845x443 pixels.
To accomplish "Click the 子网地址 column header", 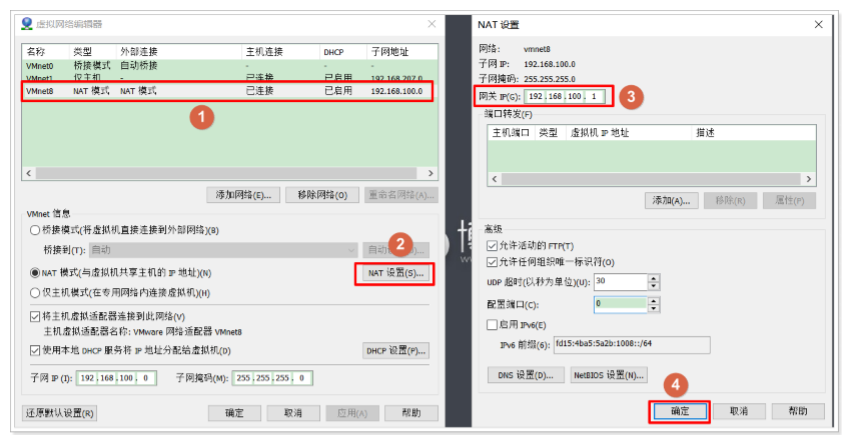I will click(x=401, y=52).
